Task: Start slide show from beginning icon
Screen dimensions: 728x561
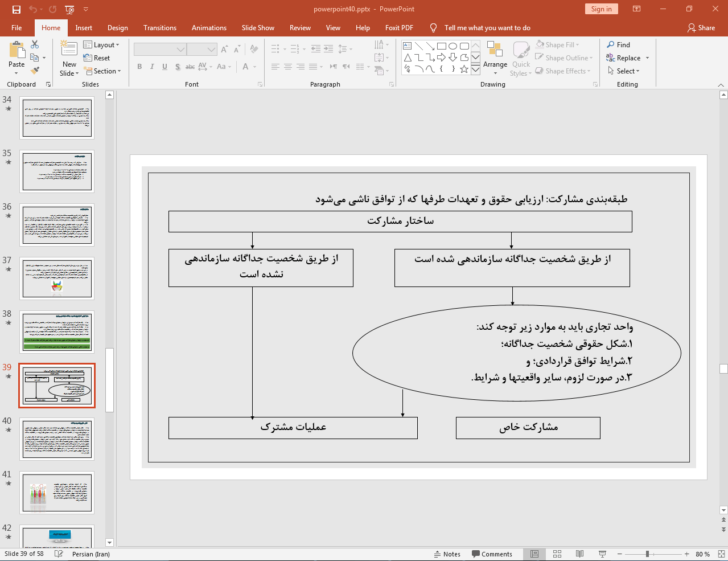Action: [x=69, y=9]
